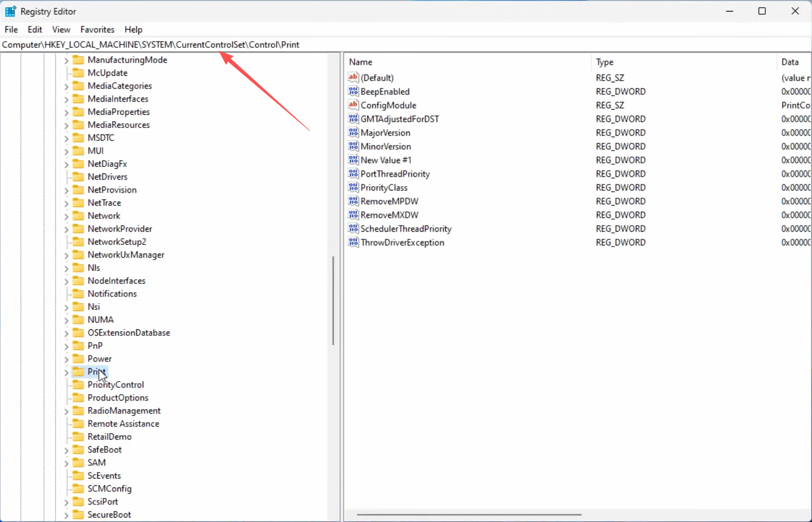Click the tree pane vertical scrollbar thumb
This screenshot has width=812, height=522.
(333, 300)
